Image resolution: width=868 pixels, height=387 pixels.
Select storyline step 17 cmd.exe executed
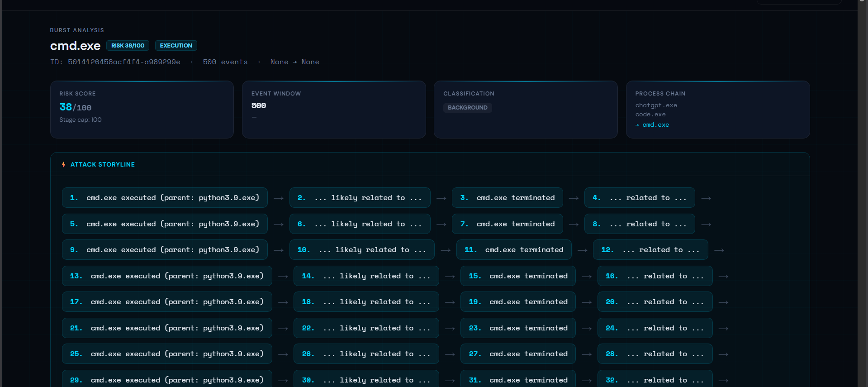167,302
